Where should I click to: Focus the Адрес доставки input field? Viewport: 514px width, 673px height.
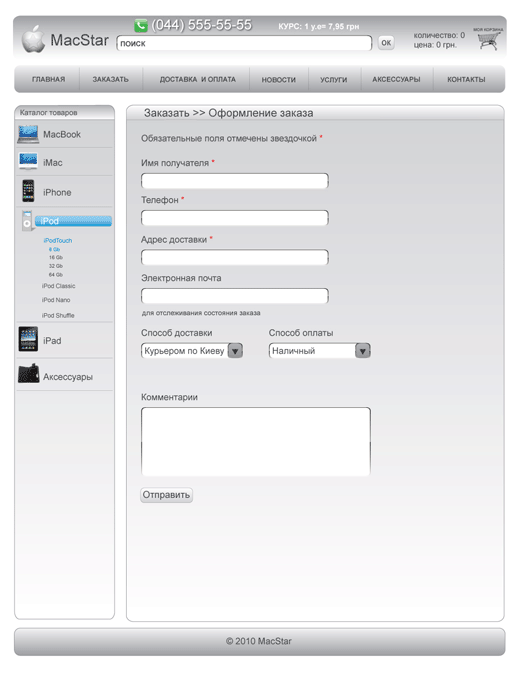coord(235,257)
